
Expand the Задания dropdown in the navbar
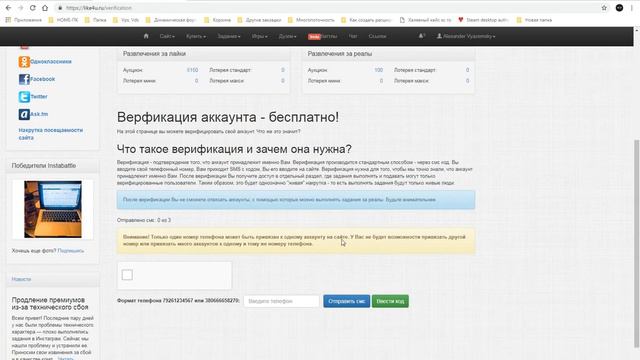pyautogui.click(x=229, y=36)
